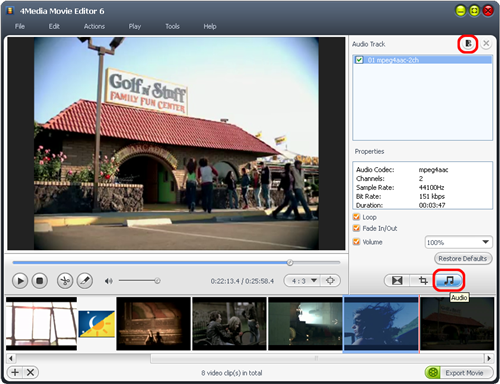This screenshot has width=500, height=384.
Task: Click the playback time 0:22:13.4 readout
Action: (225, 281)
